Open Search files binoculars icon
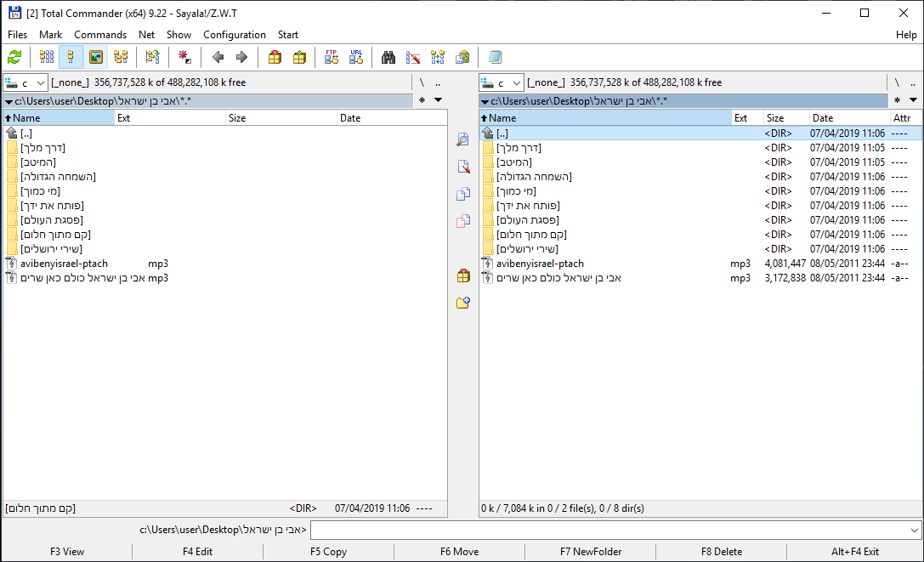 click(x=388, y=57)
